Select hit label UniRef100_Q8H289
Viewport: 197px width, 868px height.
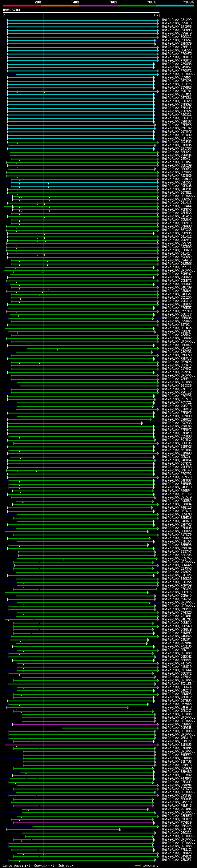click(177, 165)
